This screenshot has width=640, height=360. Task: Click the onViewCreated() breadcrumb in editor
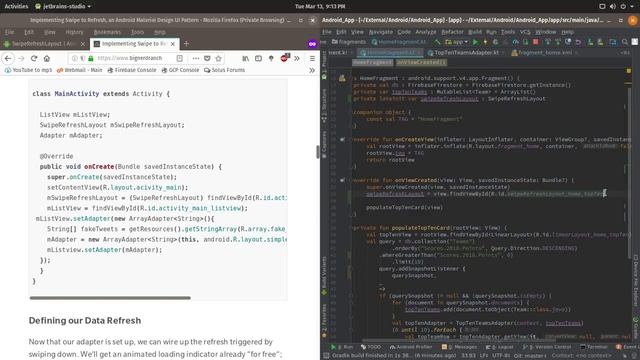click(x=421, y=62)
